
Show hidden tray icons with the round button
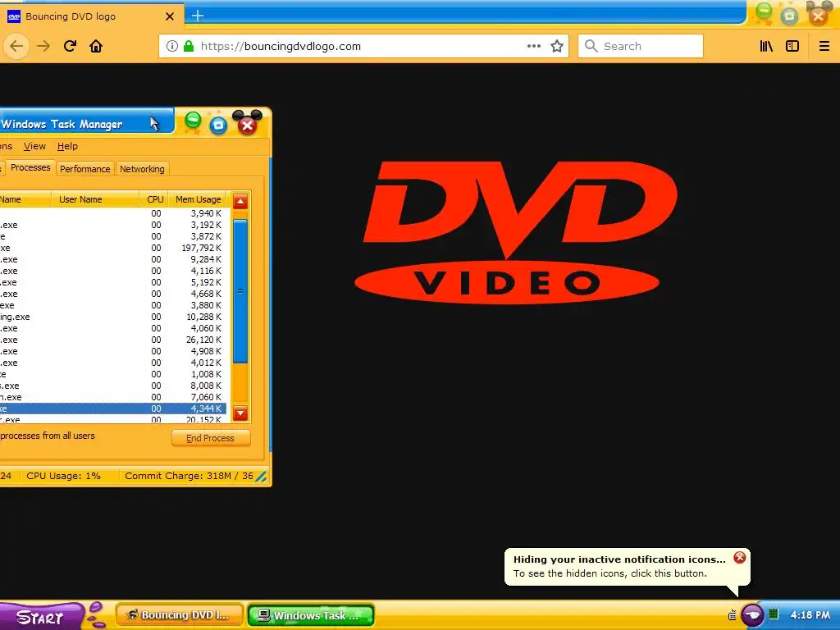pyautogui.click(x=753, y=614)
